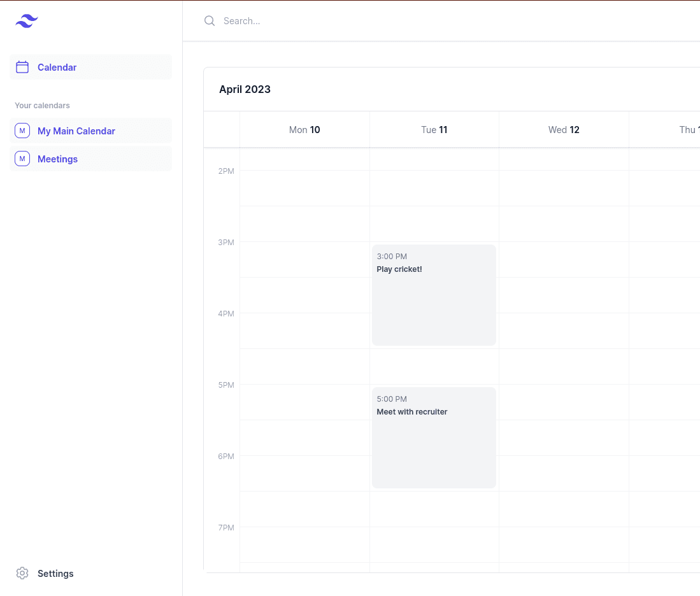
Task: Click the M badge beside Meetings
Action: (x=22, y=159)
